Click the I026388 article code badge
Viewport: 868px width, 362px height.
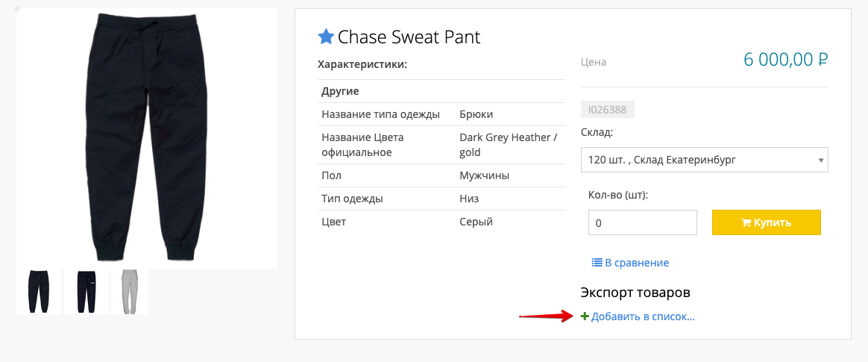pyautogui.click(x=607, y=110)
